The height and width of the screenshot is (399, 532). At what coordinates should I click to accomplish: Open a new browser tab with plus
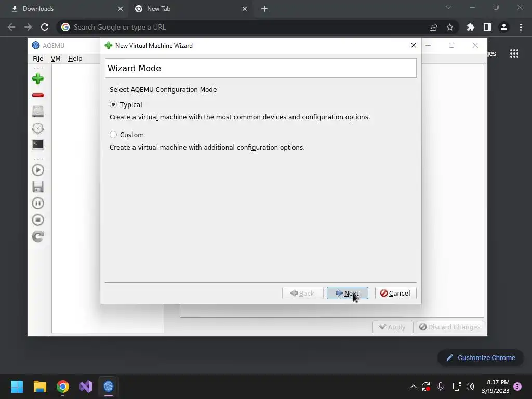tap(264, 9)
